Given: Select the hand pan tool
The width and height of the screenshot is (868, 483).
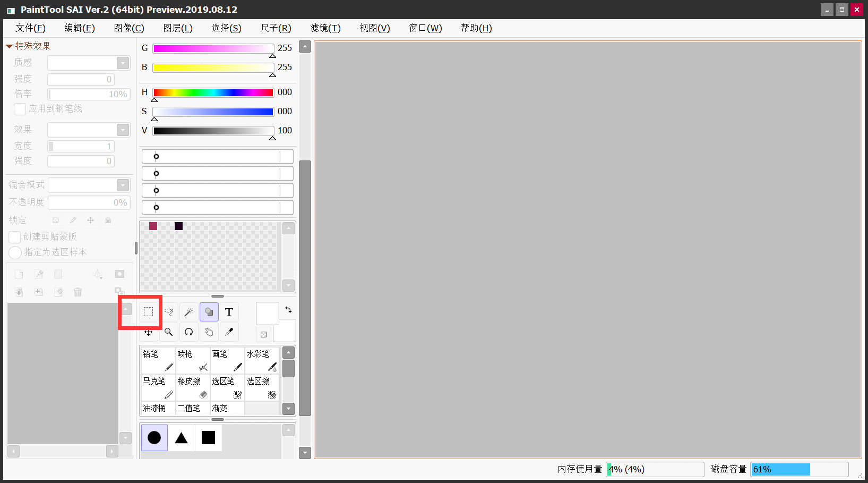Looking at the screenshot, I should pos(209,332).
